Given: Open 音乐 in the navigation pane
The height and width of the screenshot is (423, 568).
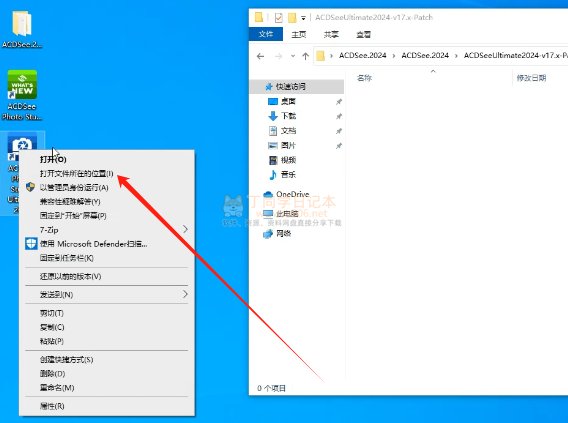Looking at the screenshot, I should 288,175.
